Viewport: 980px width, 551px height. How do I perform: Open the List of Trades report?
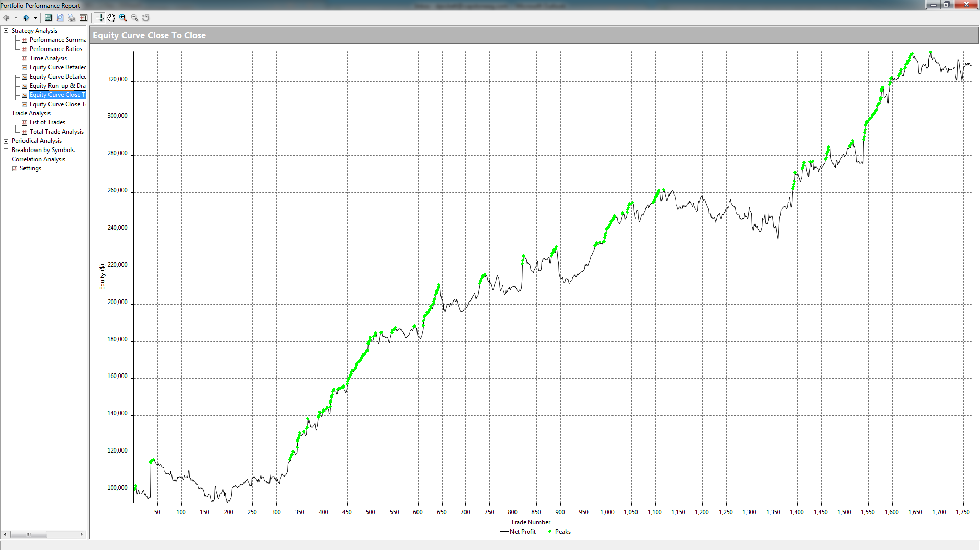[47, 122]
